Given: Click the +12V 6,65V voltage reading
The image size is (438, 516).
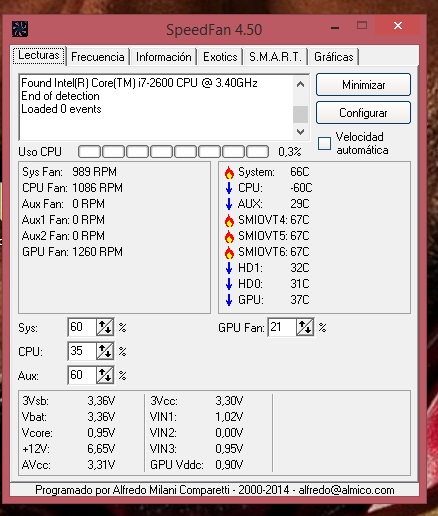Looking at the screenshot, I should pyautogui.click(x=68, y=449).
